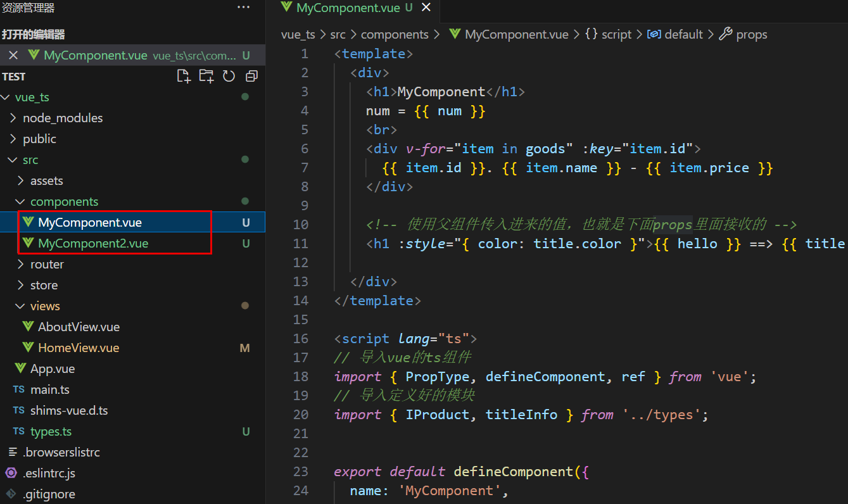This screenshot has height=504, width=848.
Task: Open .gitignore in the file tree
Action: [132, 494]
